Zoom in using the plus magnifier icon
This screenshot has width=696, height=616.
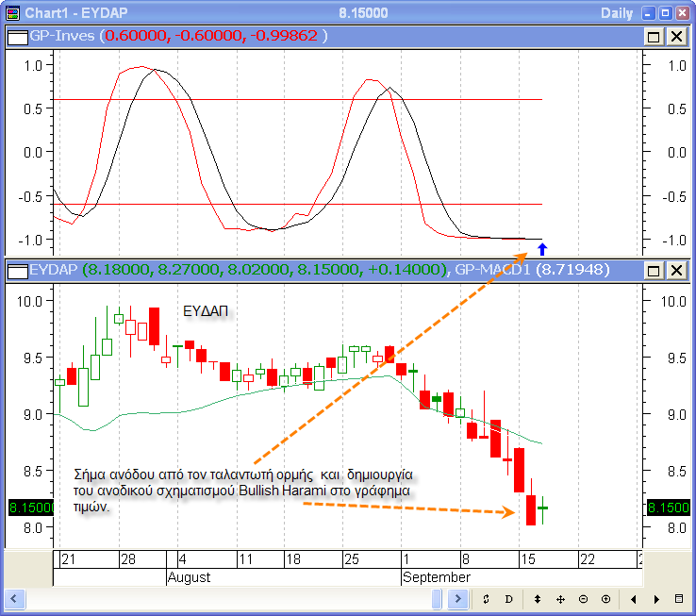click(x=605, y=599)
